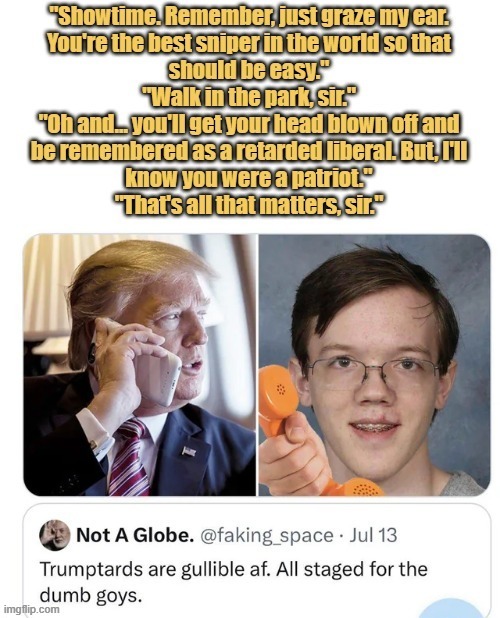This screenshot has width=500, height=618.
Task: Open the right photo with the orange telephone
Action: click(x=375, y=365)
